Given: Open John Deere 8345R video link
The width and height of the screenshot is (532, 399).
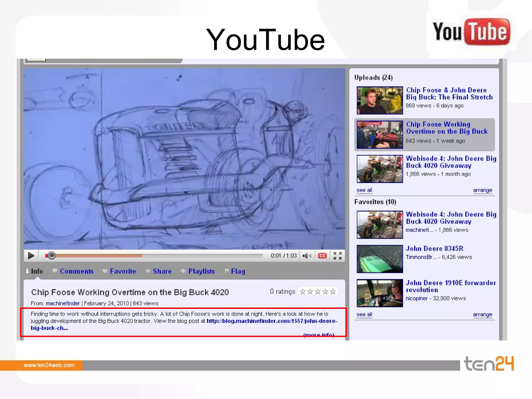Looking at the screenshot, I should [435, 248].
